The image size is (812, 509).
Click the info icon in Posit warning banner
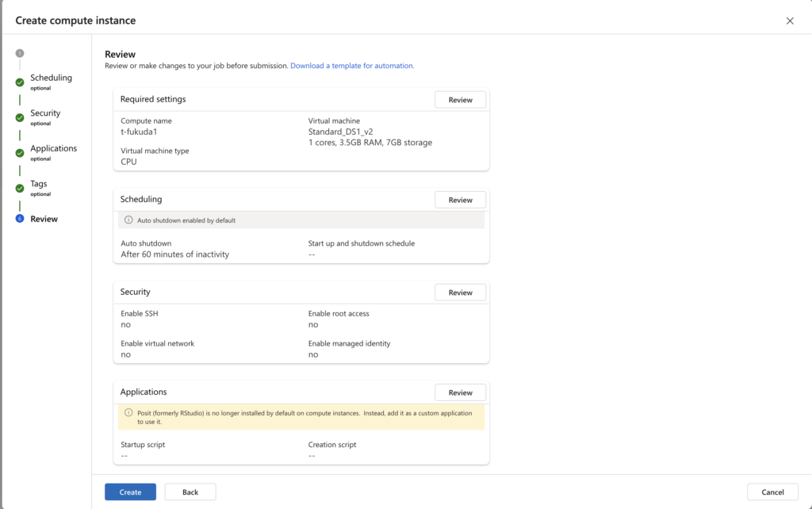(129, 412)
